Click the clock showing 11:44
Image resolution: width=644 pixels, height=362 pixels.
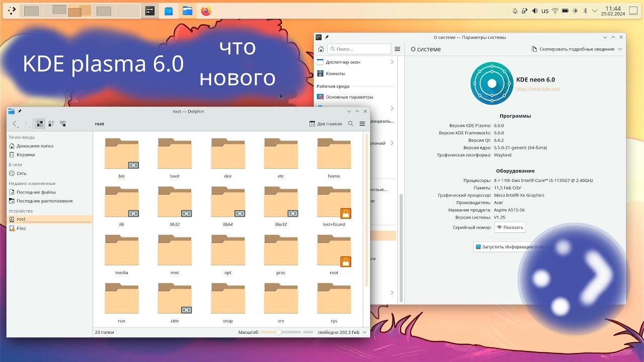click(613, 11)
